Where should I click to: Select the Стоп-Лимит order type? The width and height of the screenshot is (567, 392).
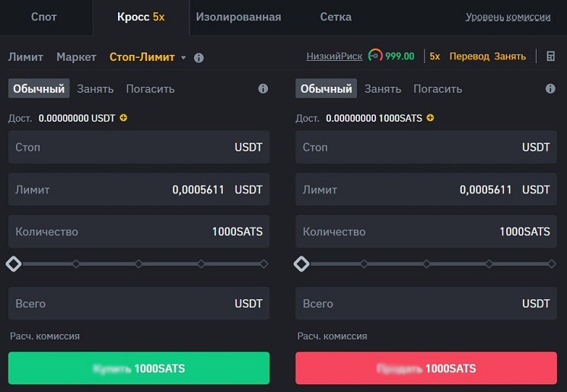[142, 57]
